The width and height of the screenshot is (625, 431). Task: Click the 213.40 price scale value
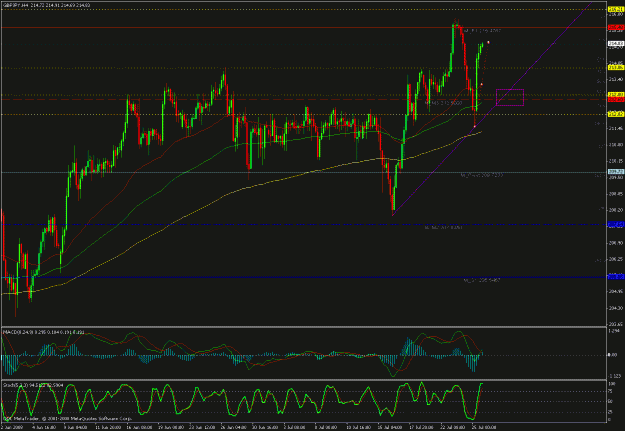point(616,79)
